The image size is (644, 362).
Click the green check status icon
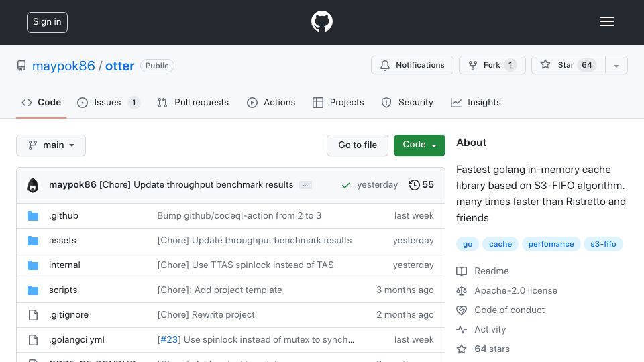point(346,186)
